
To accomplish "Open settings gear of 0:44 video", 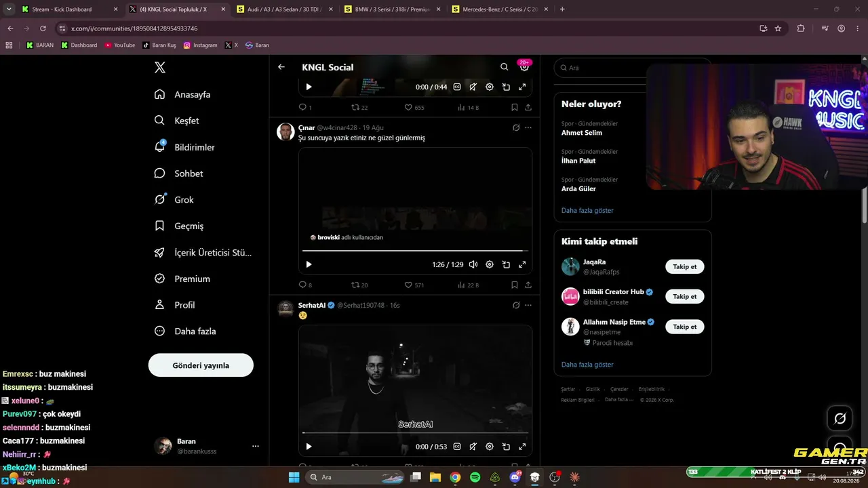I will [x=490, y=87].
